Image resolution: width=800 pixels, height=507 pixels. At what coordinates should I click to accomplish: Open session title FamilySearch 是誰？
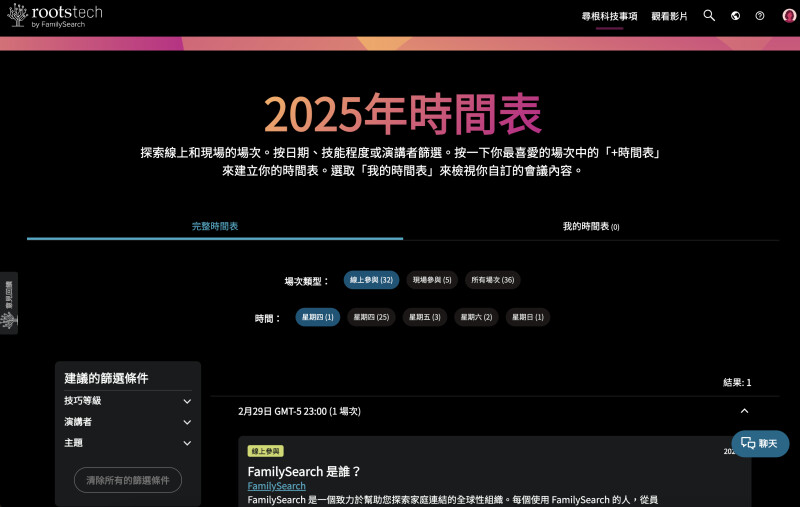tap(304, 471)
